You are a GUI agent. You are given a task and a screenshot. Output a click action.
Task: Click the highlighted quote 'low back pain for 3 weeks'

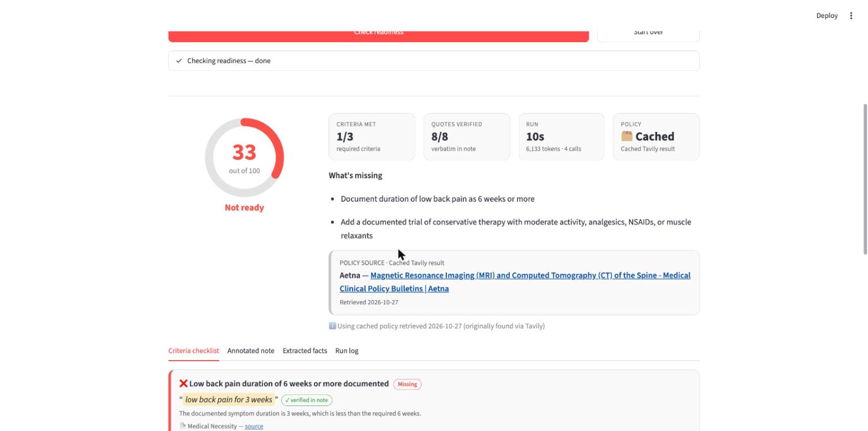click(x=229, y=399)
